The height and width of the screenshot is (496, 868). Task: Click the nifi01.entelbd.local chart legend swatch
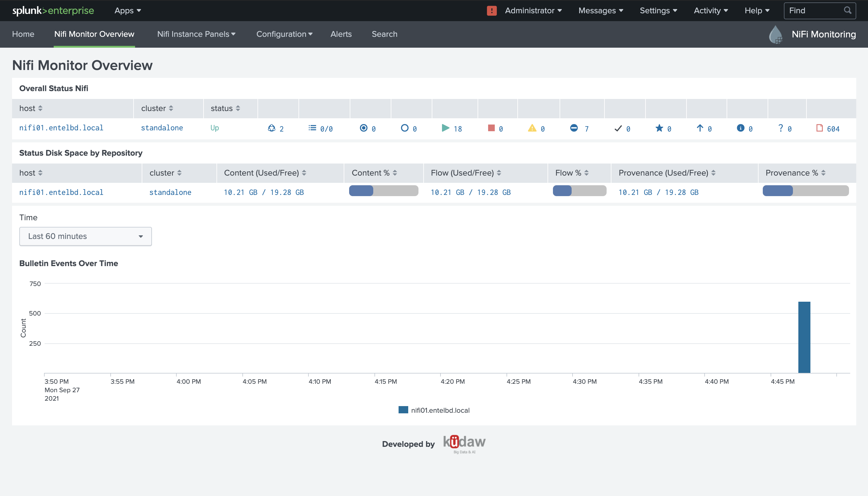(x=403, y=410)
